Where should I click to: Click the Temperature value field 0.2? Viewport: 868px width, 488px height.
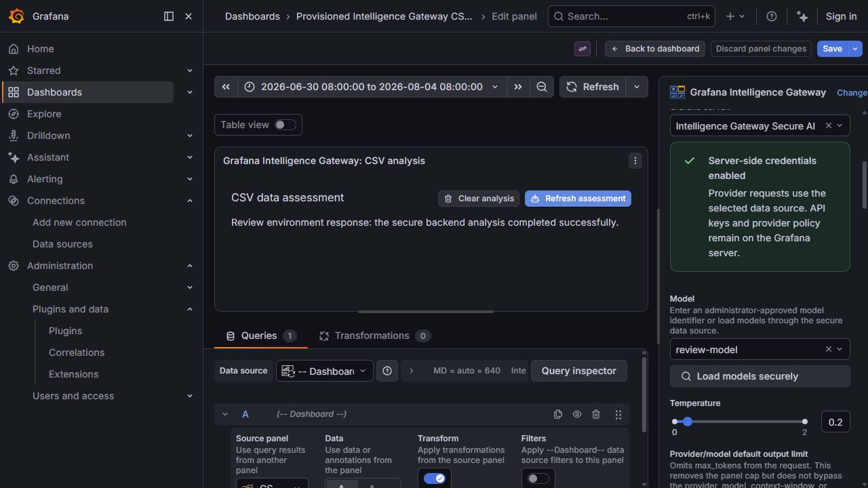(835, 422)
